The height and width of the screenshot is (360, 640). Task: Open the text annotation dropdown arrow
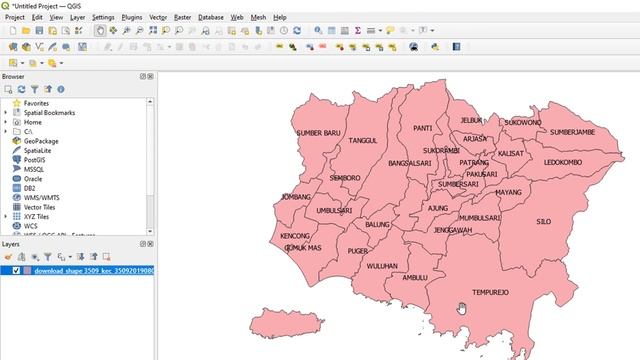pos(432,31)
